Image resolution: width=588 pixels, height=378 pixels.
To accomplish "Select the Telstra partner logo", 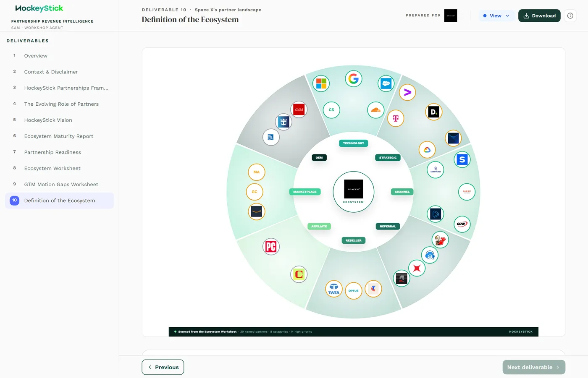I will pyautogui.click(x=373, y=289).
